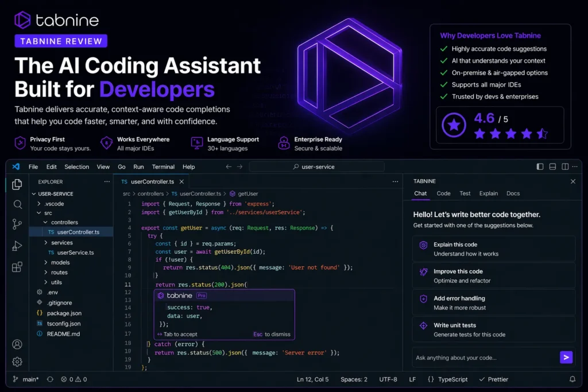This screenshot has width=588, height=392.
Task: Open Run and Debug view
Action: point(17,246)
